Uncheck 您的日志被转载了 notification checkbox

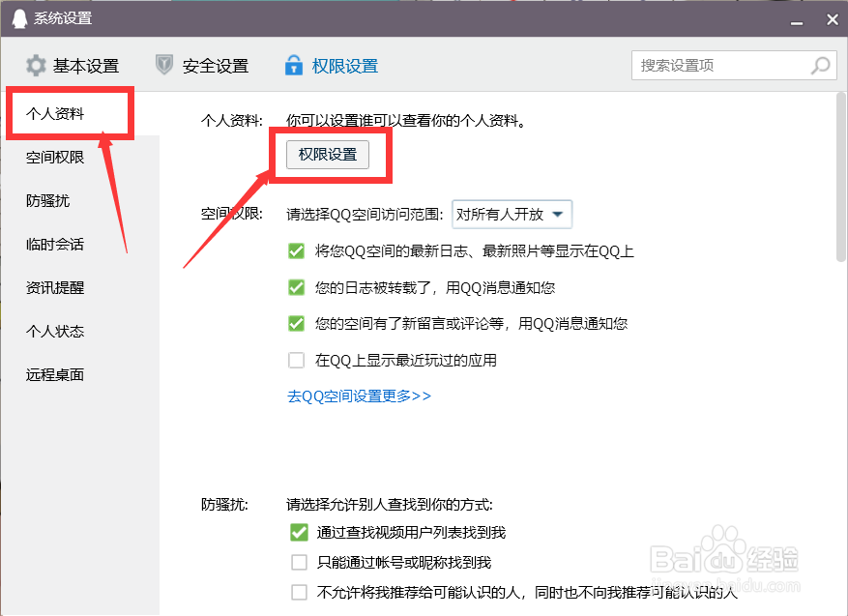297,287
